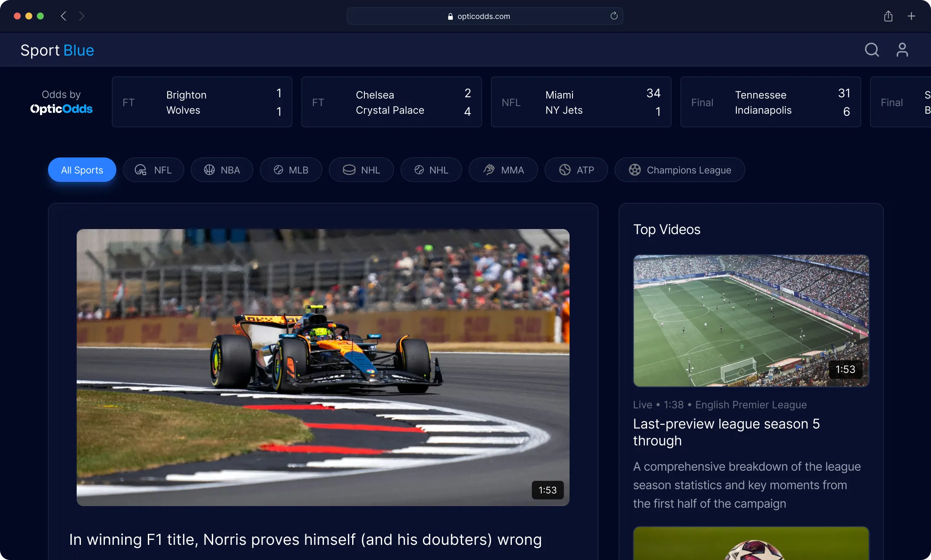Click the browser forward arrow
The height and width of the screenshot is (560, 931).
[x=82, y=16]
